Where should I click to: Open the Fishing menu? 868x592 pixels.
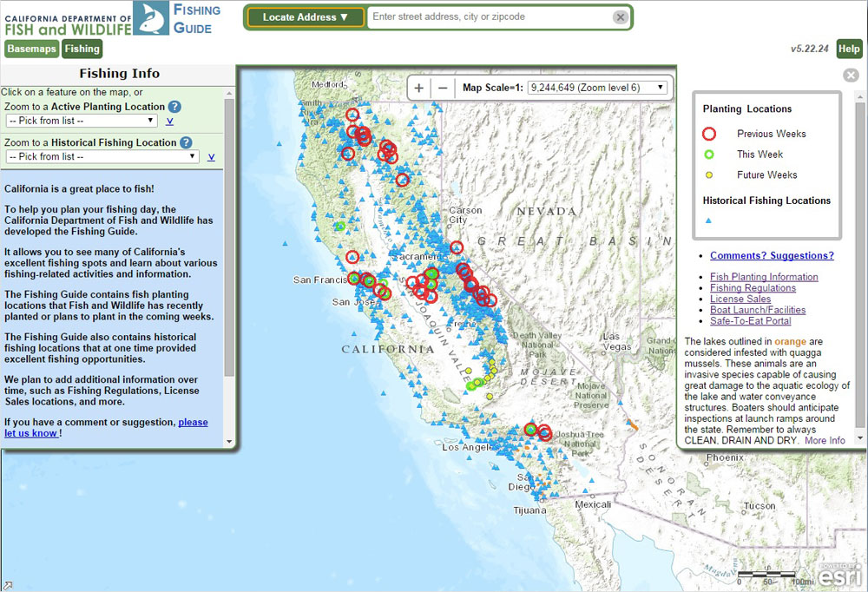click(x=82, y=49)
